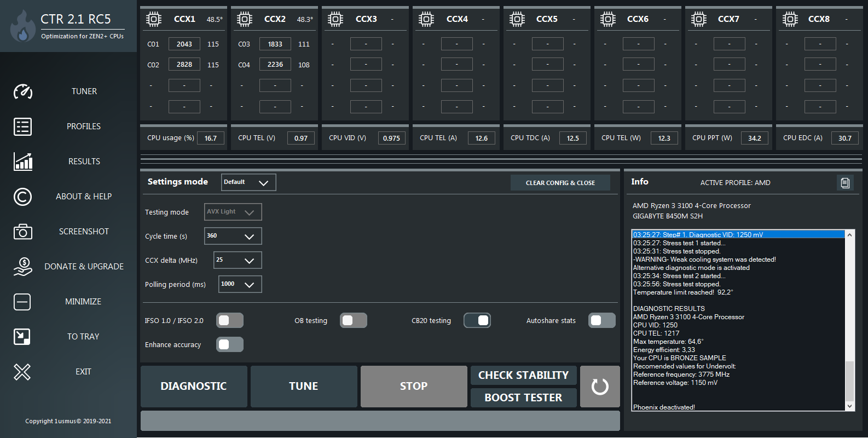Disable the CB20 testing switch
This screenshot has height=438, width=868.
[x=477, y=320]
